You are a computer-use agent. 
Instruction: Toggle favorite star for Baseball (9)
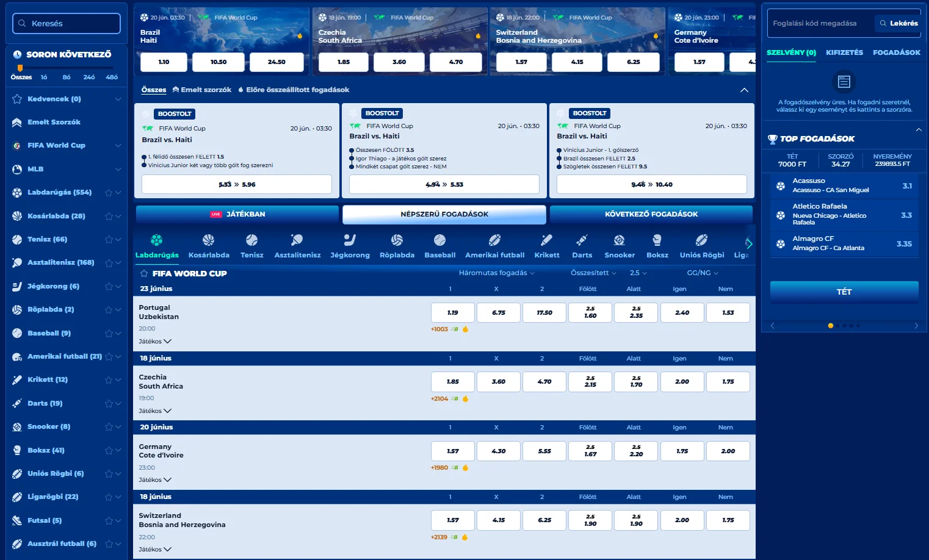pyautogui.click(x=109, y=333)
